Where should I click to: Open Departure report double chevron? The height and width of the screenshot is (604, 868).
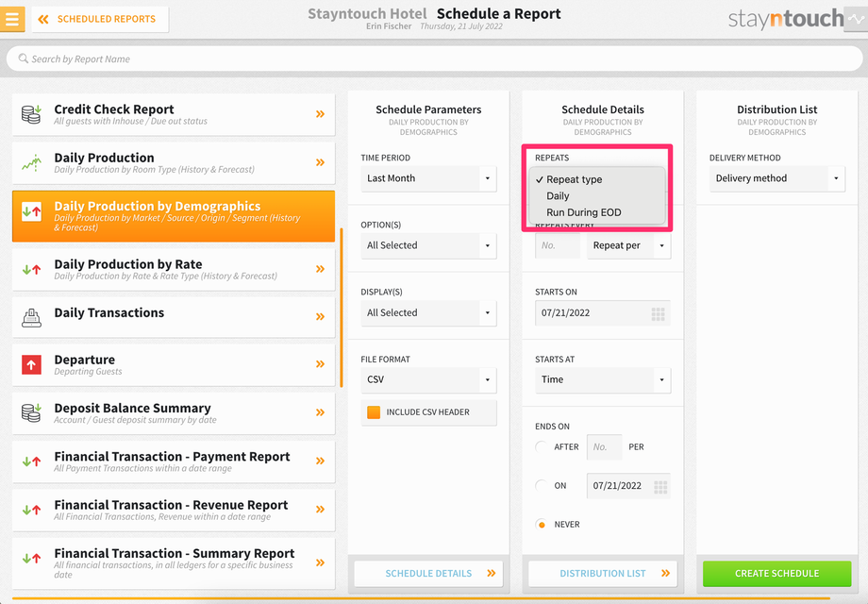point(320,364)
